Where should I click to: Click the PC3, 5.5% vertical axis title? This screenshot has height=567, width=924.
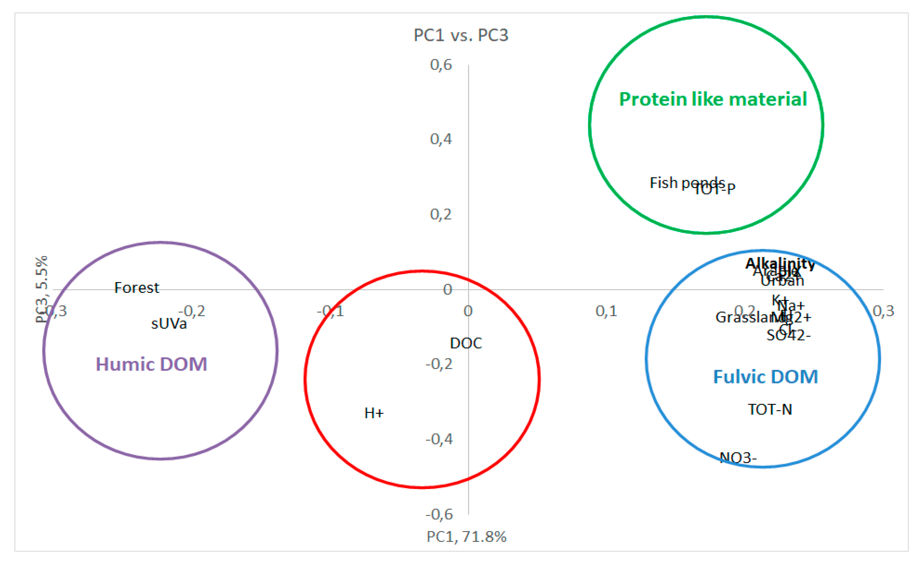[x=42, y=289]
